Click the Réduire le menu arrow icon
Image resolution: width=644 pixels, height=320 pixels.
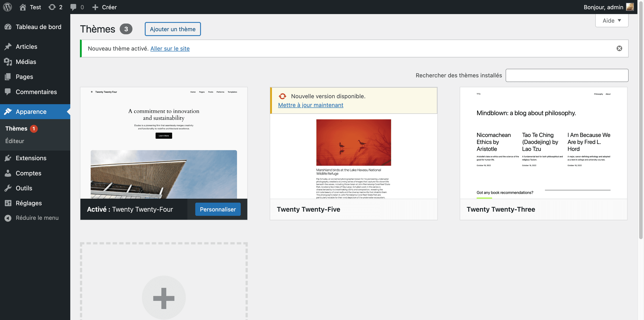[8, 218]
